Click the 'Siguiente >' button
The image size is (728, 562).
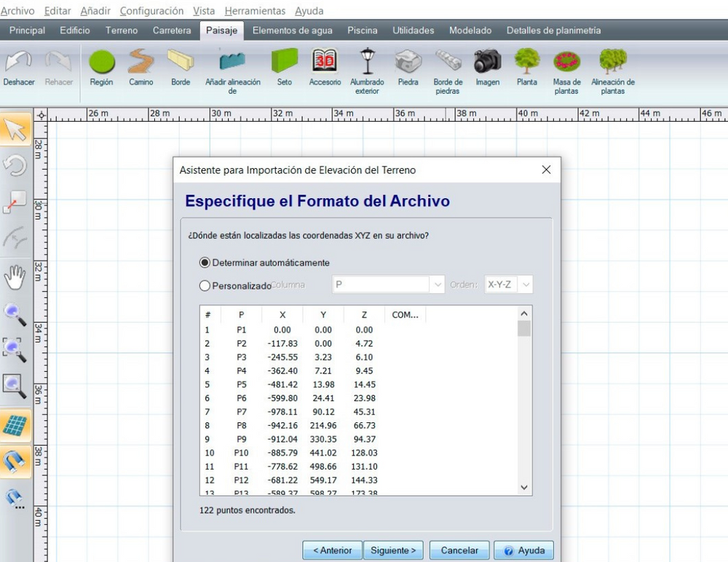tap(393, 550)
